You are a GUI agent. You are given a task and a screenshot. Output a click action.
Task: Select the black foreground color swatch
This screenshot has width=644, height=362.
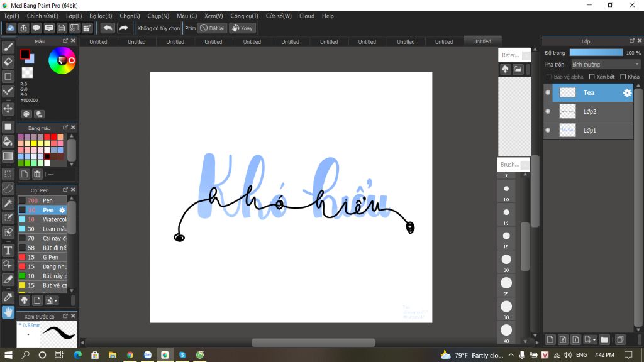(x=25, y=54)
